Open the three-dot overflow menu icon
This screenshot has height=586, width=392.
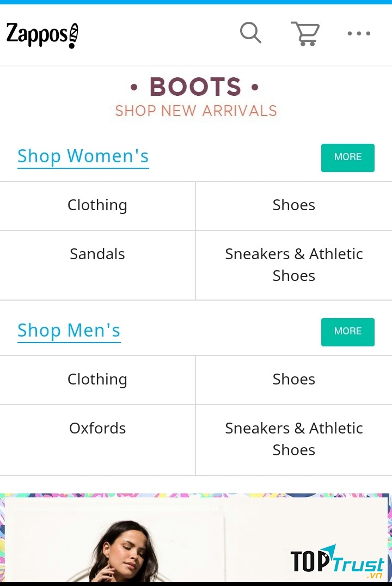pyautogui.click(x=359, y=34)
